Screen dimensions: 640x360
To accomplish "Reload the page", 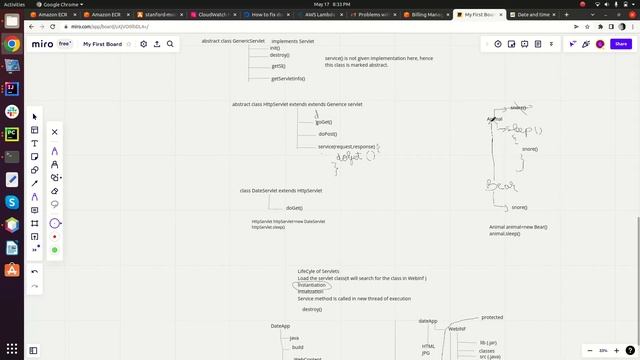I will click(53, 27).
